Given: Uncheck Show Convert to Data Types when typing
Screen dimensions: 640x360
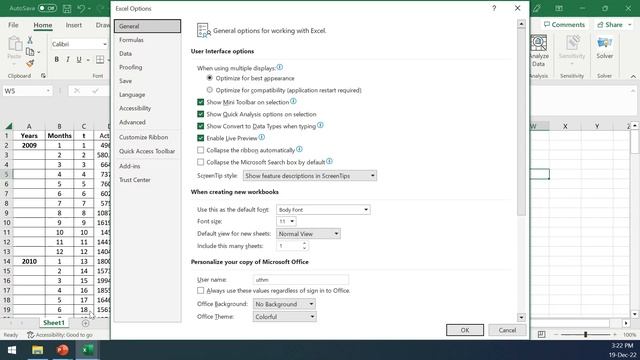Looking at the screenshot, I should (x=200, y=126).
